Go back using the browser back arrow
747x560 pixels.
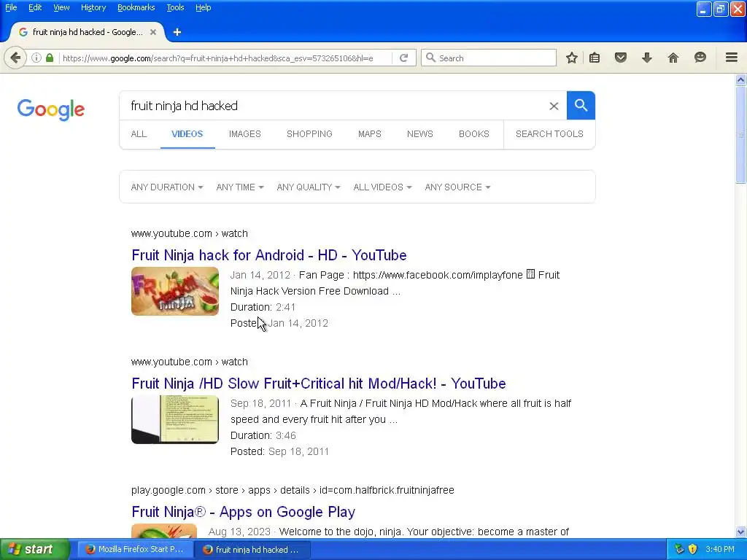(x=15, y=58)
